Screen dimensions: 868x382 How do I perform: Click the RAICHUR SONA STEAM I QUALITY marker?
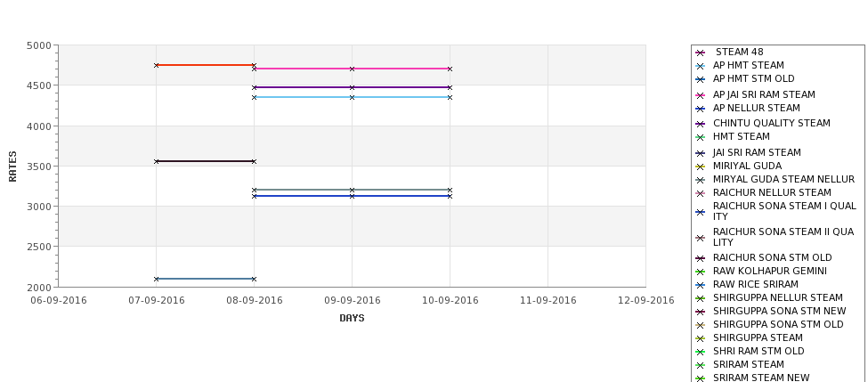700,212
